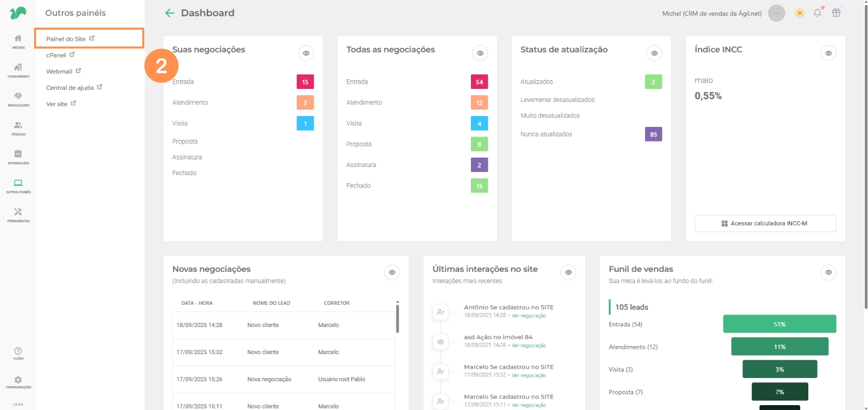Image resolution: width=868 pixels, height=410 pixels.
Task: Hide the Funil de vendas widget
Action: [828, 272]
